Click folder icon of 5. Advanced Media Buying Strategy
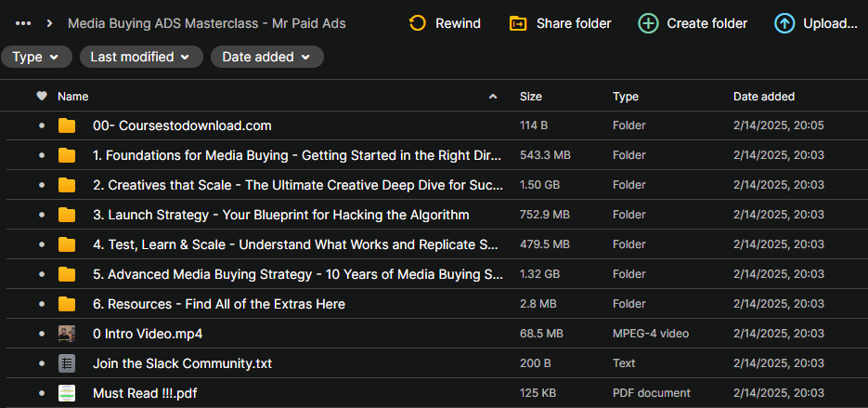The height and width of the screenshot is (408, 868). pyautogui.click(x=67, y=274)
